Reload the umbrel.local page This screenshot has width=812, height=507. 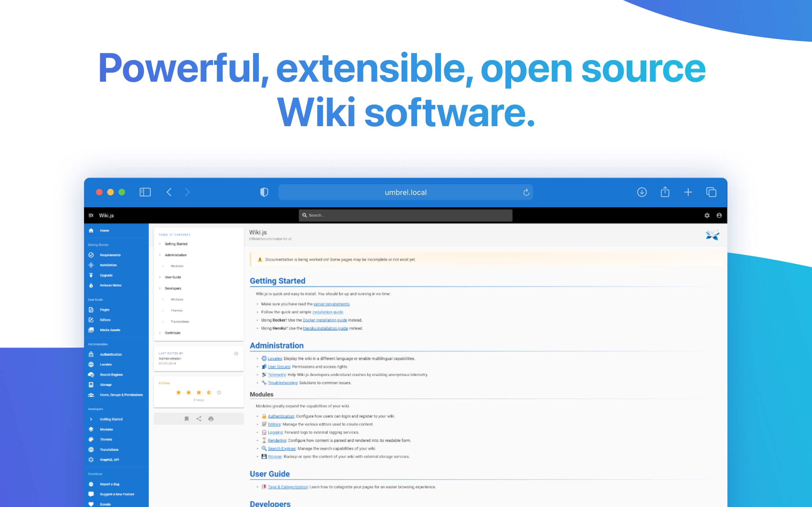pos(526,192)
